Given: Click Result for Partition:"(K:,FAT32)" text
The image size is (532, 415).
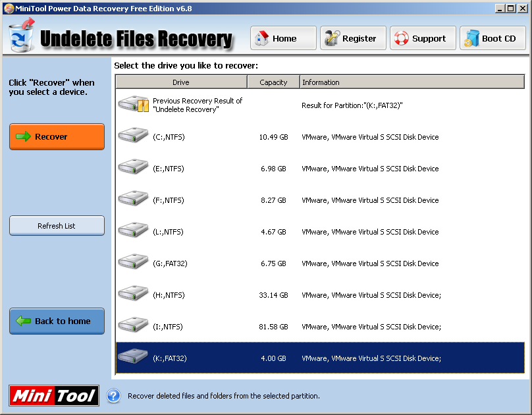Looking at the screenshot, I should (352, 105).
